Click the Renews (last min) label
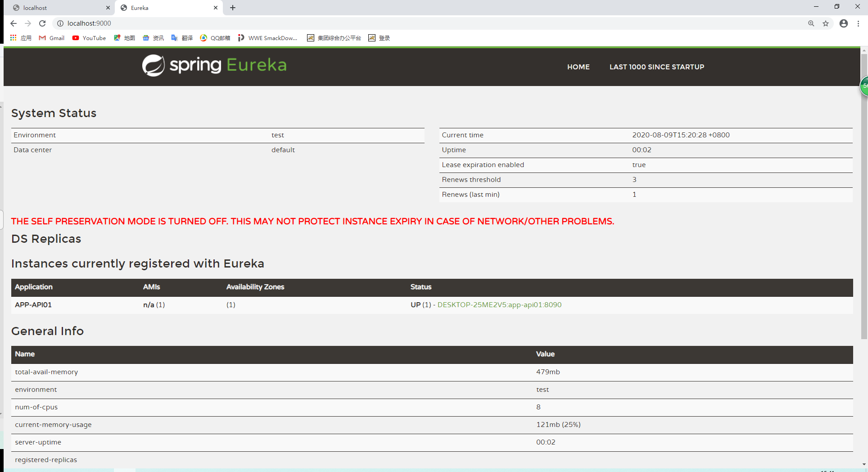This screenshot has width=868, height=472. (471, 195)
